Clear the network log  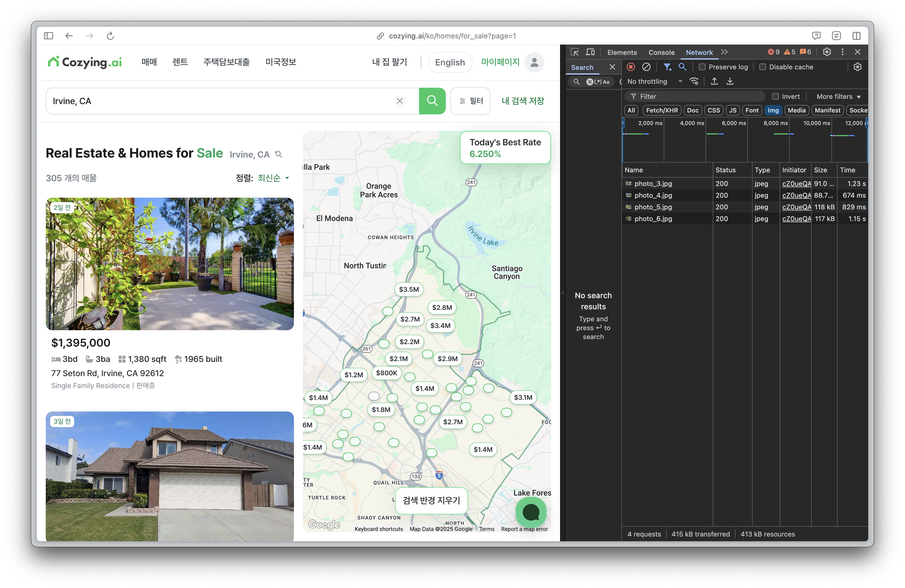tap(646, 67)
